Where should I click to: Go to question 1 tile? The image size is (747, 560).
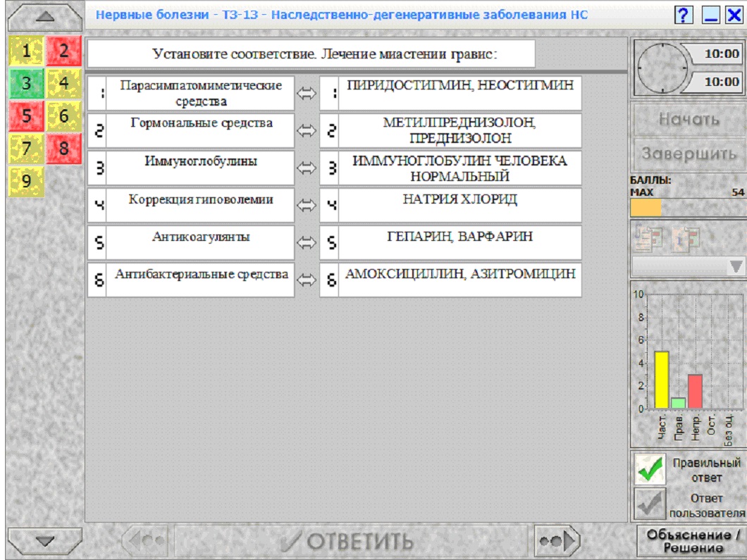click(26, 51)
